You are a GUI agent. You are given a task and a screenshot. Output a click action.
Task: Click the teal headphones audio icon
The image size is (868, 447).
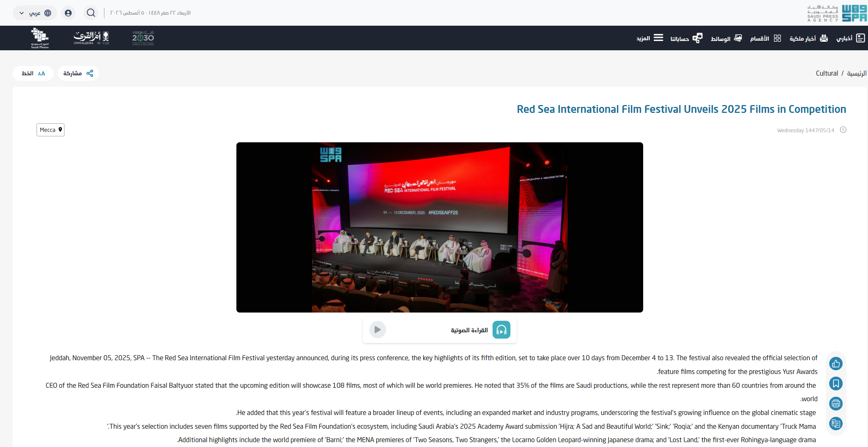tap(501, 330)
